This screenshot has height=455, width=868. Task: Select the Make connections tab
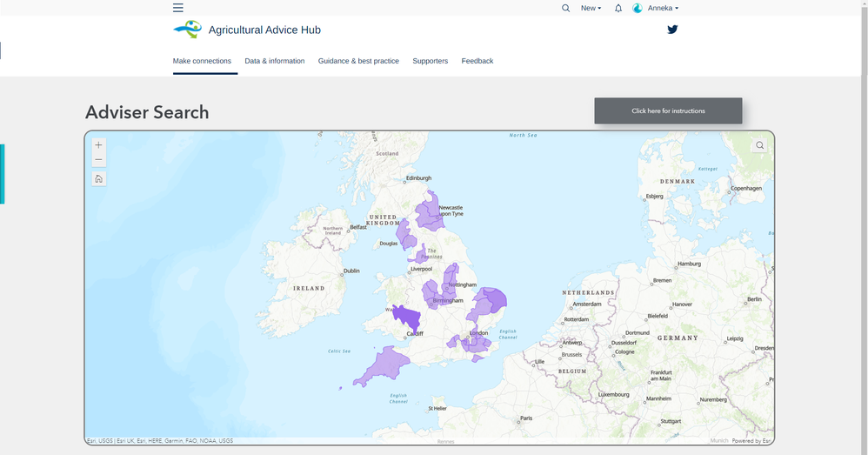coord(202,61)
